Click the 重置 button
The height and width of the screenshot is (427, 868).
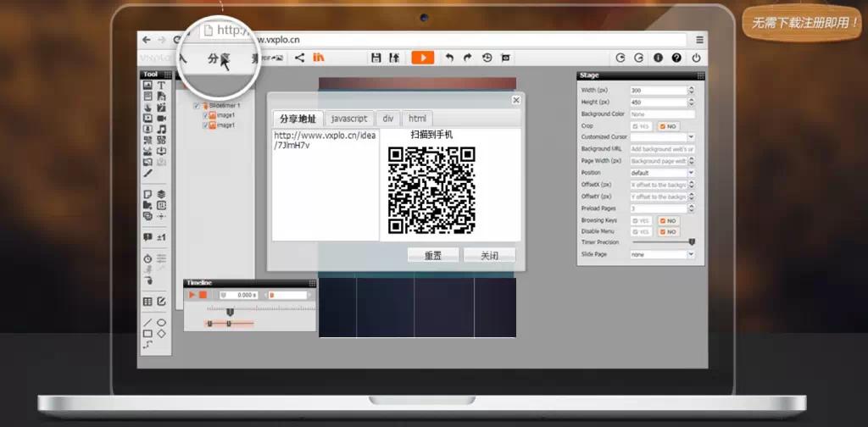point(433,256)
